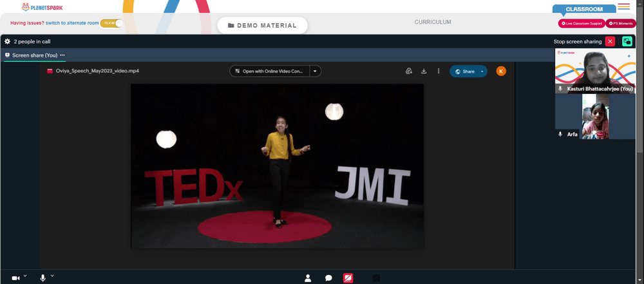Screen dimensions: 644x284
Task: Click the TEDx video player area
Action: pyautogui.click(x=277, y=166)
